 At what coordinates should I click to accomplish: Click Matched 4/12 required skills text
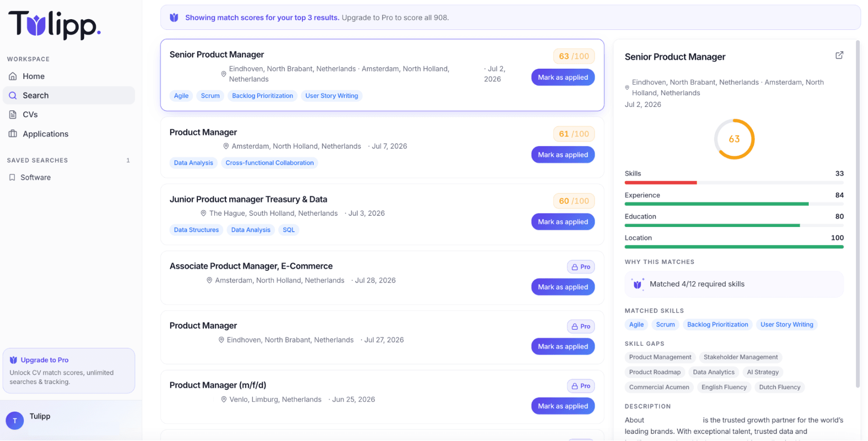pyautogui.click(x=697, y=284)
